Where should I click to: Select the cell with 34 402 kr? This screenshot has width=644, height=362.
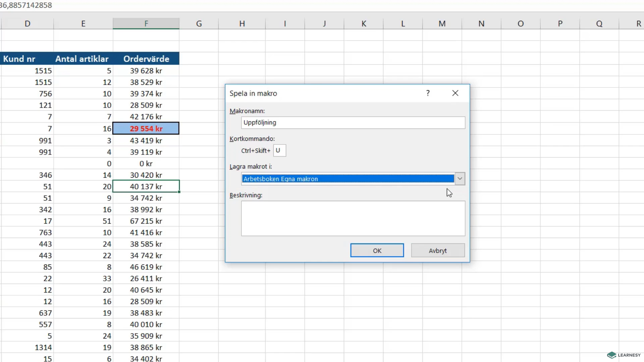(x=146, y=358)
